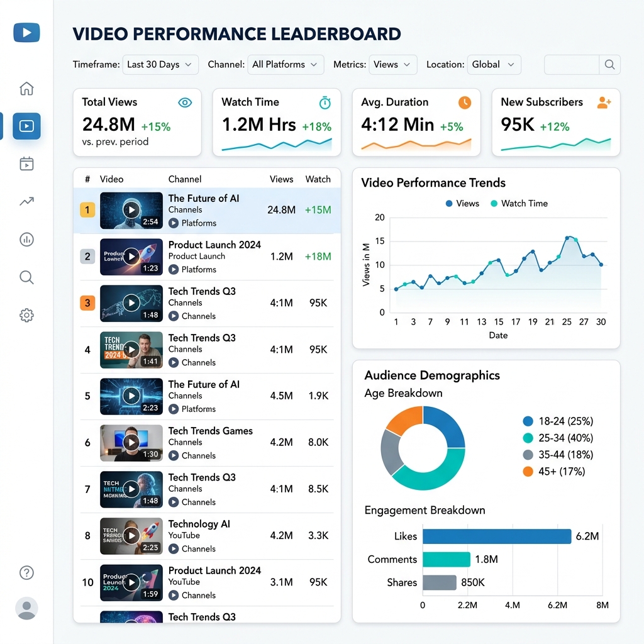The width and height of the screenshot is (644, 644).
Task: Click the search magnifier button beside search field
Action: pyautogui.click(x=610, y=65)
